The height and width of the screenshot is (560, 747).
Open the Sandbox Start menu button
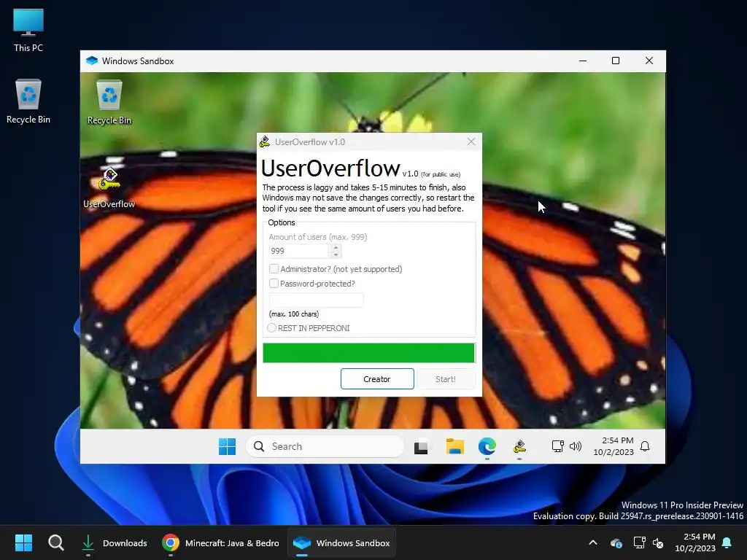pos(228,447)
